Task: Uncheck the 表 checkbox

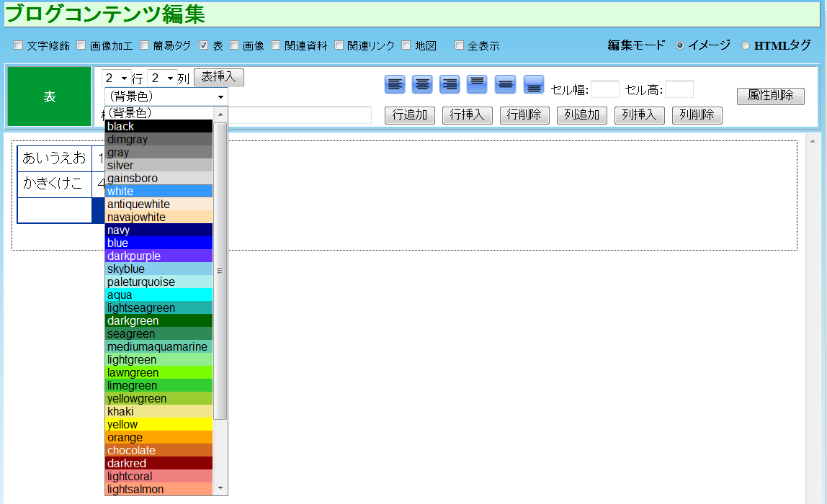Action: pyautogui.click(x=204, y=45)
